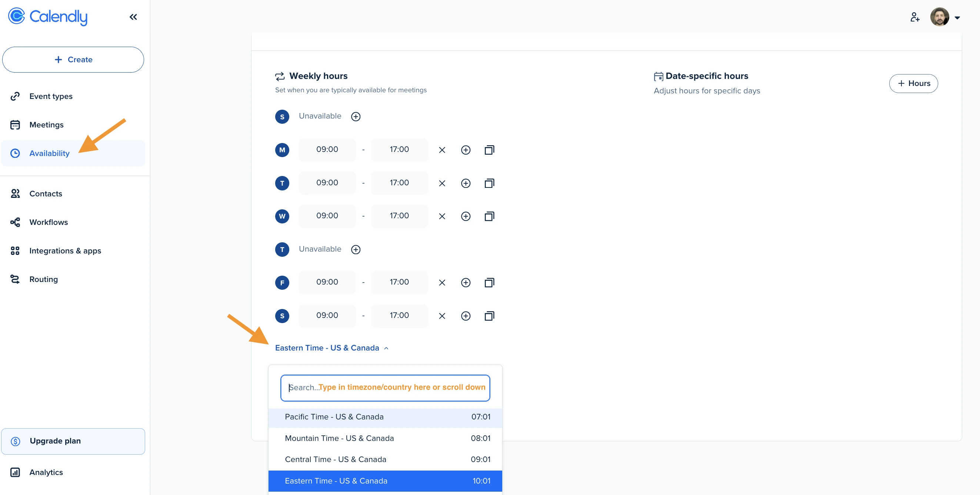The width and height of the screenshot is (980, 495).
Task: Toggle the Thursday day circle
Action: [282, 250]
